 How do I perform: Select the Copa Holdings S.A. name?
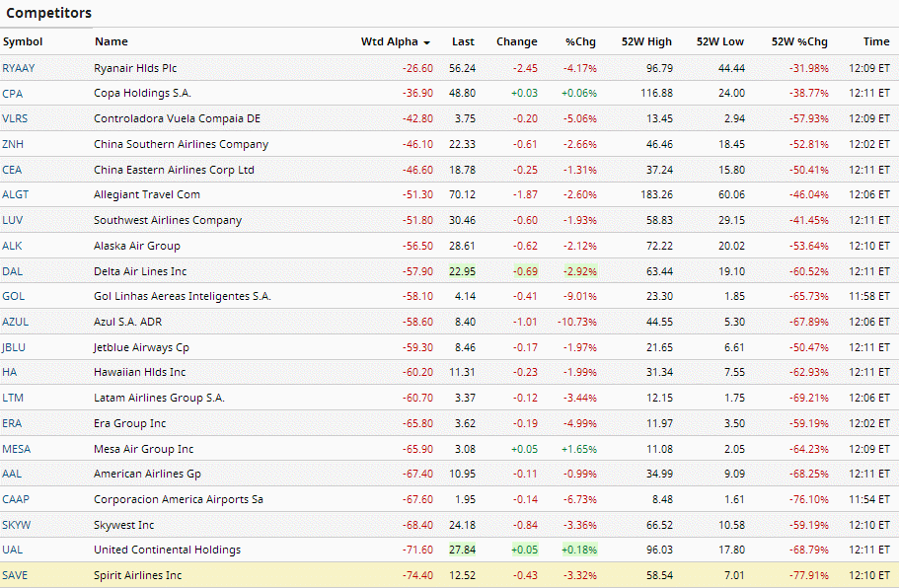click(142, 94)
